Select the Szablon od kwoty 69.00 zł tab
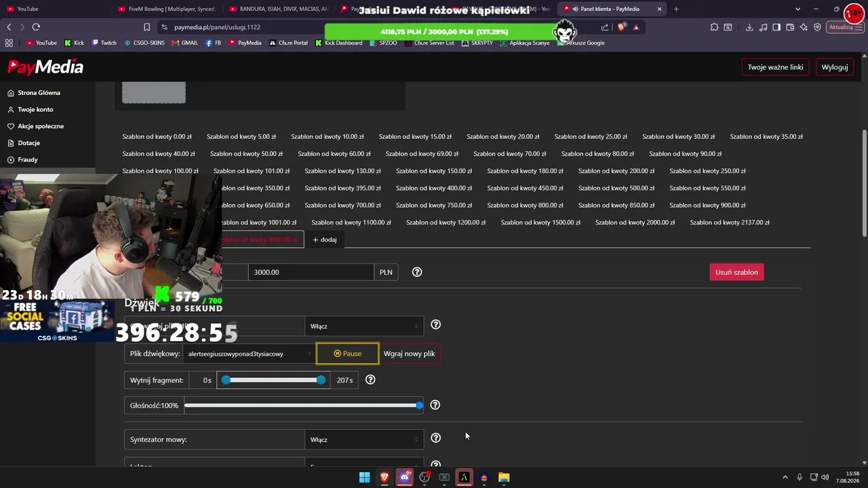Viewport: 868px width, 488px height. click(422, 154)
